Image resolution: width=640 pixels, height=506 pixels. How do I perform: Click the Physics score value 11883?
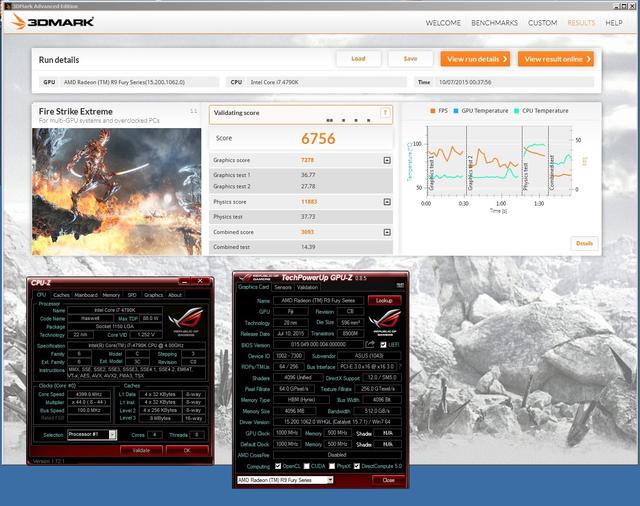click(309, 202)
